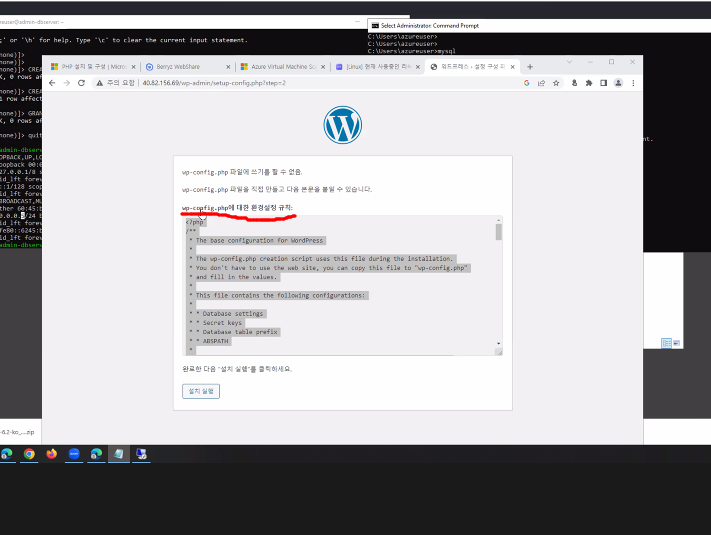Viewport: 711px width, 535px height.
Task: Click the textarea scroll-up arrow
Action: 499,220
